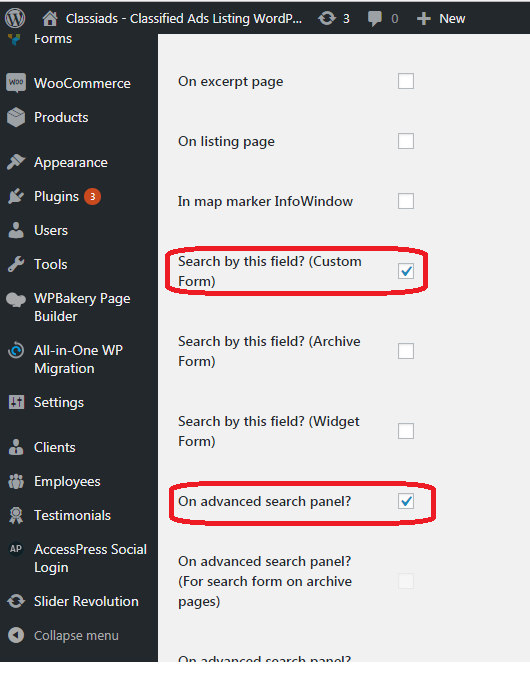This screenshot has width=530, height=695.
Task: Uncheck Search by this field Custom Form
Action: [x=406, y=271]
